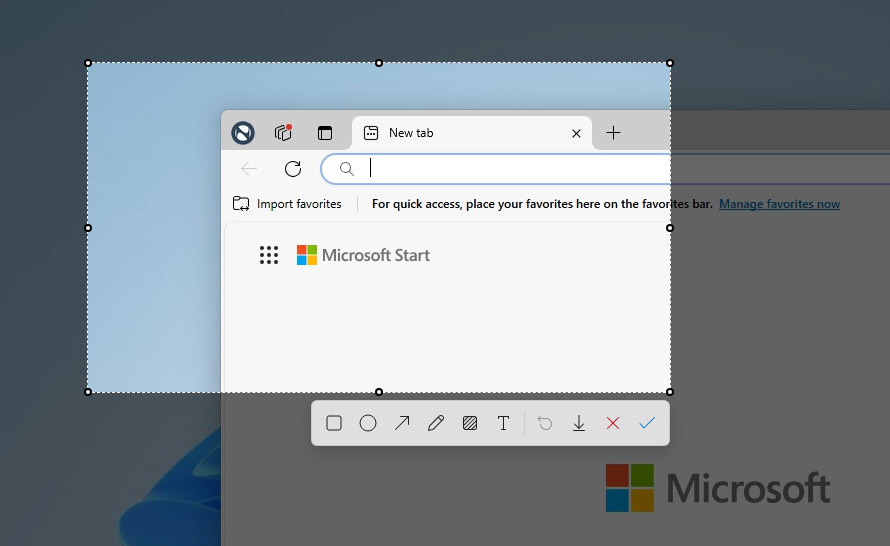The height and width of the screenshot is (546, 890).
Task: Confirm screenshot with blue checkmark
Action: coord(647,423)
